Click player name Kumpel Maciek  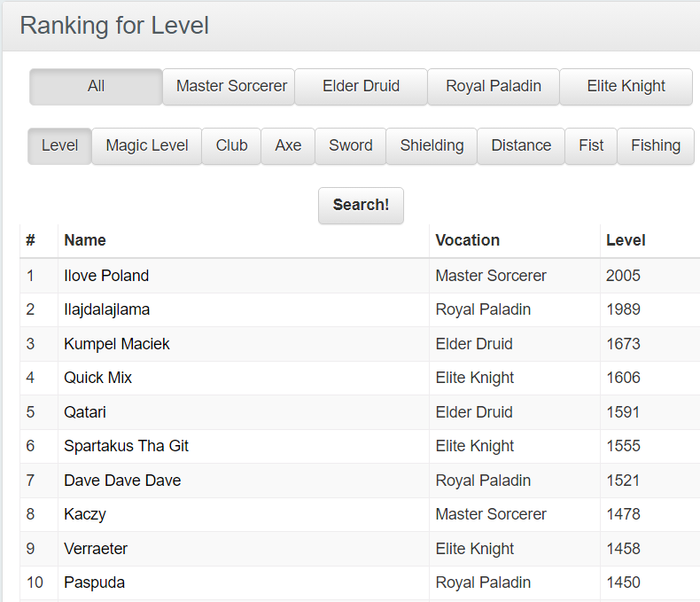point(117,344)
